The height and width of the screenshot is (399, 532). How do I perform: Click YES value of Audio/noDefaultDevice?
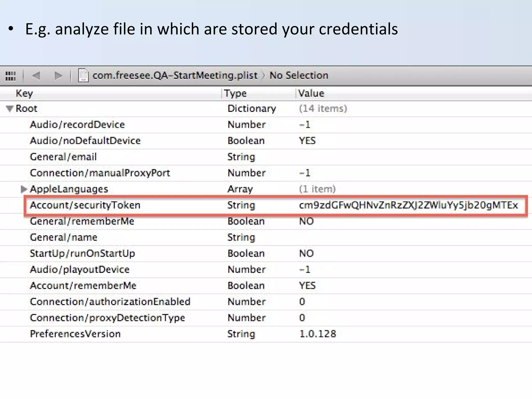click(x=307, y=141)
